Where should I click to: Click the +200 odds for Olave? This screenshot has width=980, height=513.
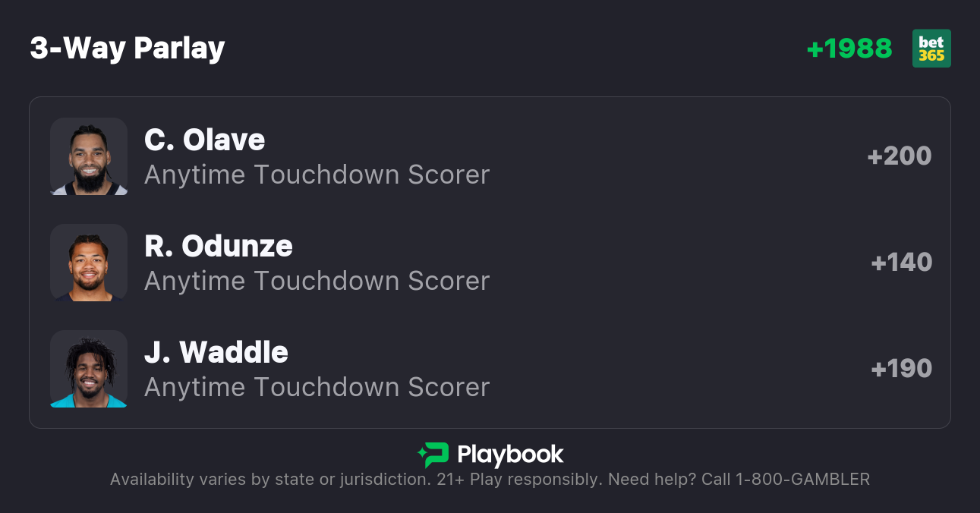pos(900,156)
